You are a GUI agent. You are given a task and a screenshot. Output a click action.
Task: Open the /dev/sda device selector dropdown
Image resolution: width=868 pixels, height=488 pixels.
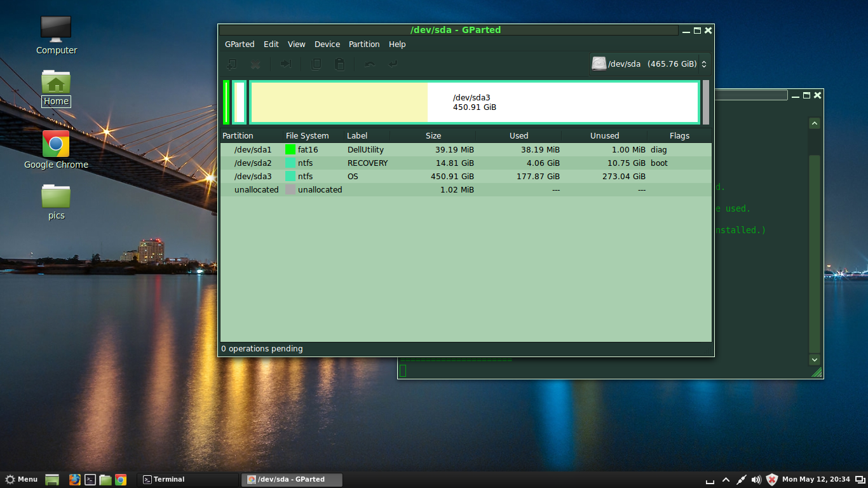pos(649,64)
